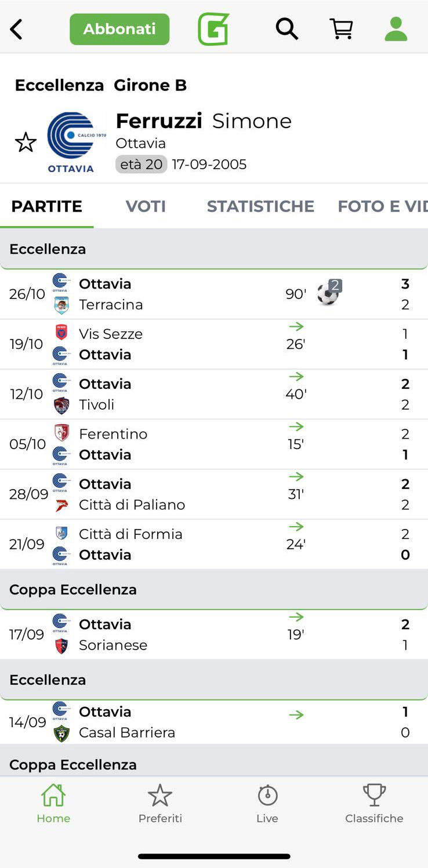
Task: Tap the back arrow icon
Action: 16,29
